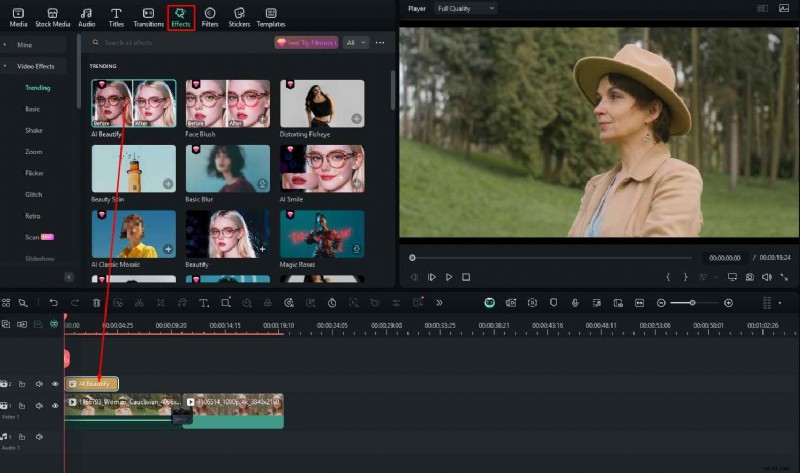Select the Glitch effects category
Viewport: 800px width, 473px height.
click(34, 195)
